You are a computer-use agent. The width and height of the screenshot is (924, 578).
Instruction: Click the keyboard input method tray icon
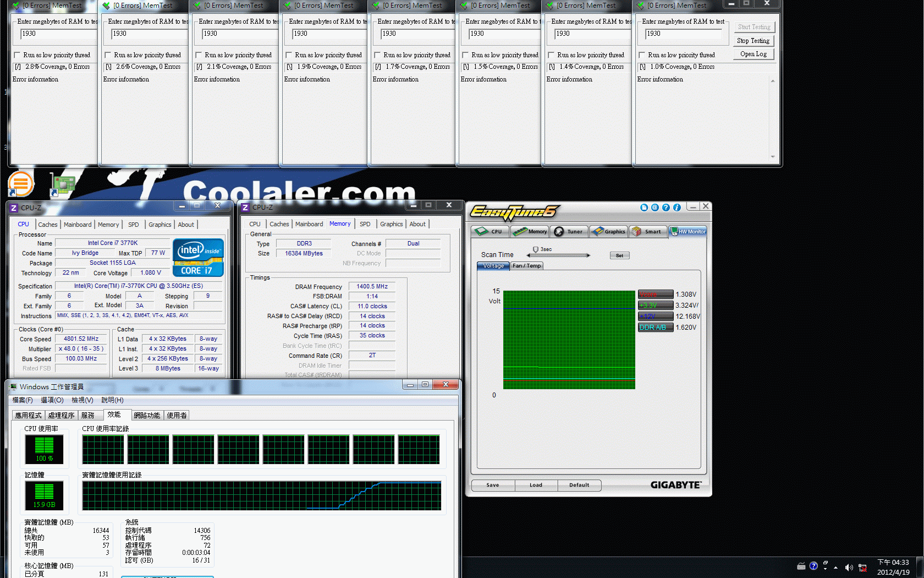click(x=801, y=566)
